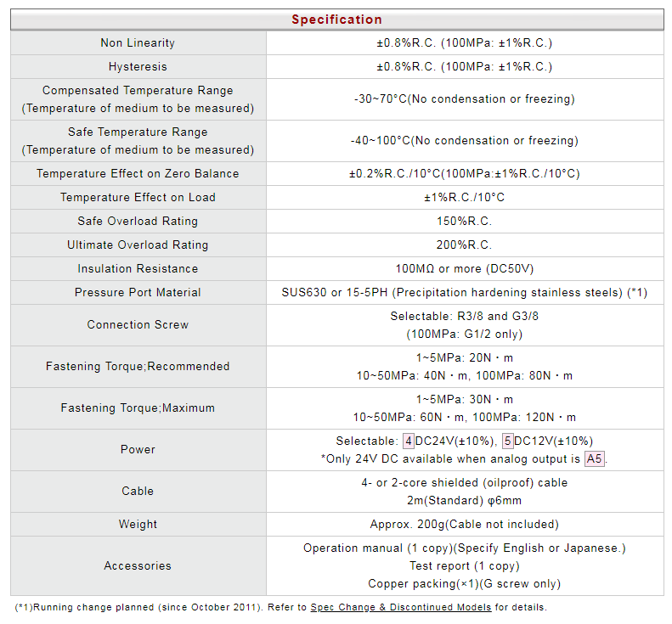This screenshot has height=624, width=672.
Task: Click the -30~70°C compensated range value
Action: coord(465,99)
